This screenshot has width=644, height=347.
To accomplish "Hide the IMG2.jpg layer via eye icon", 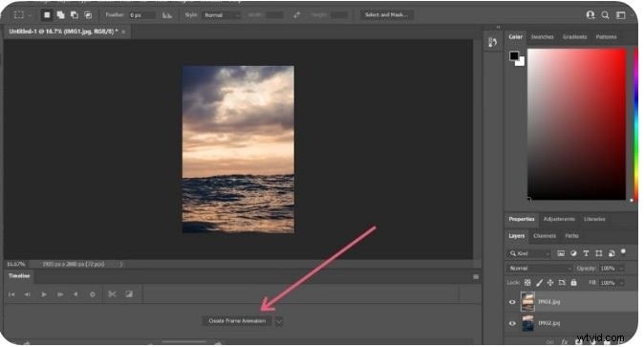I will (512, 323).
